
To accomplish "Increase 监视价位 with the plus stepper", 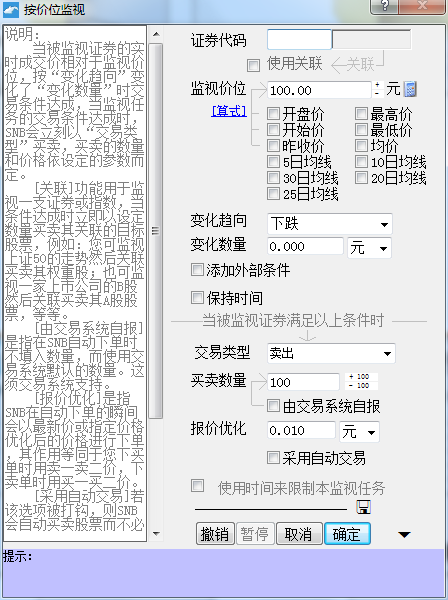I will click(x=378, y=85).
